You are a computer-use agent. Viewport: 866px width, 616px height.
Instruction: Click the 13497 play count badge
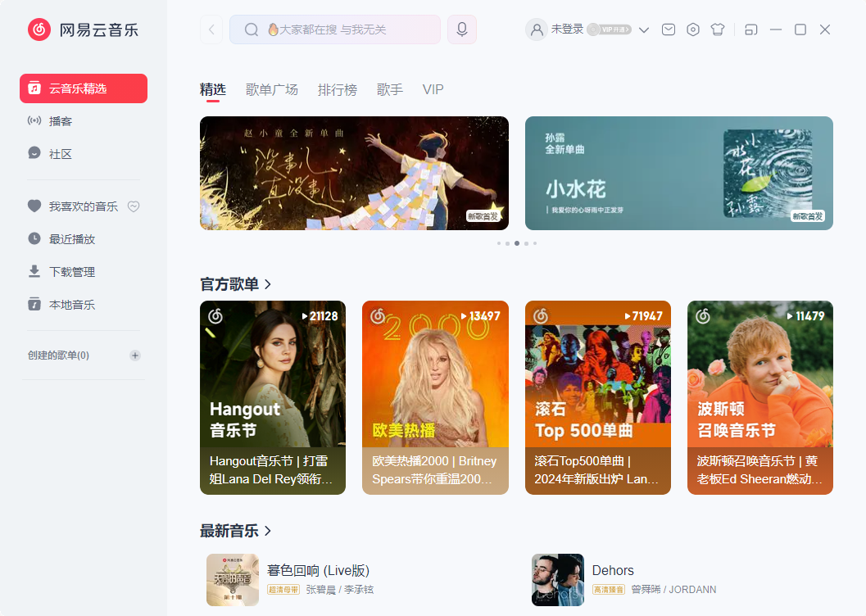click(x=480, y=316)
